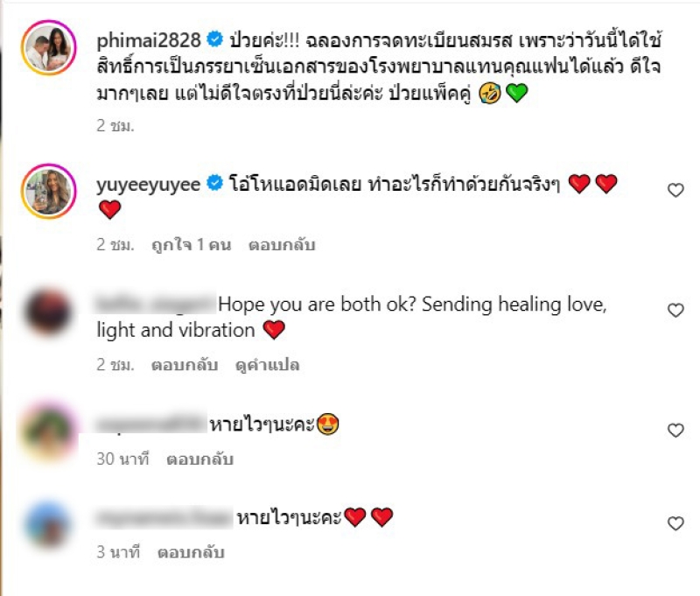Like the 'Hope you are both ok' comment
Image resolution: width=700 pixels, height=596 pixels.
point(675,310)
